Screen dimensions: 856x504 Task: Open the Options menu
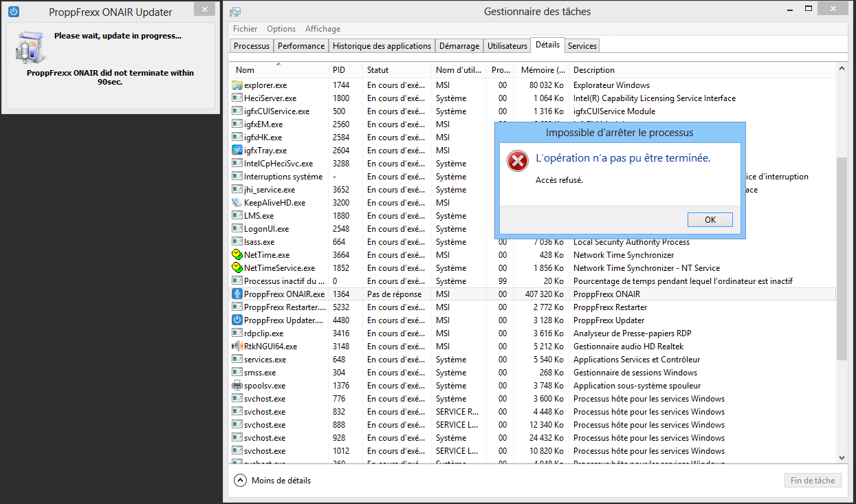click(x=281, y=29)
